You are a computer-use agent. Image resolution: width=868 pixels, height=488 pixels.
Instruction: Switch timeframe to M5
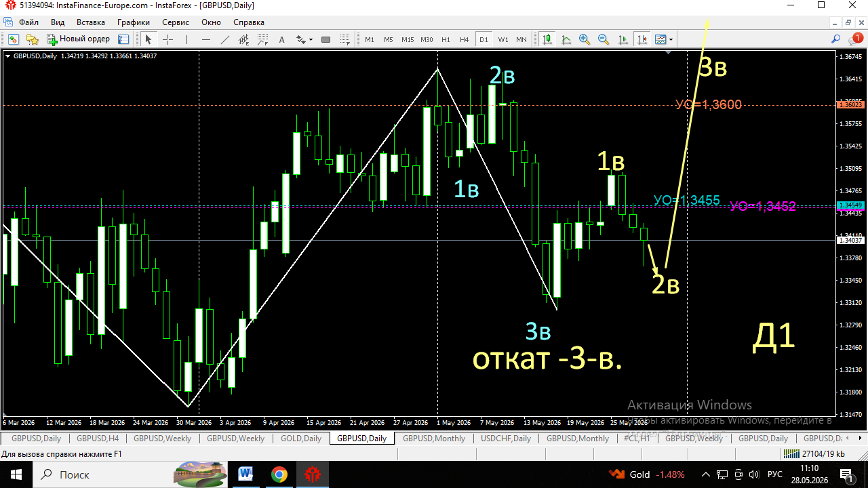389,39
